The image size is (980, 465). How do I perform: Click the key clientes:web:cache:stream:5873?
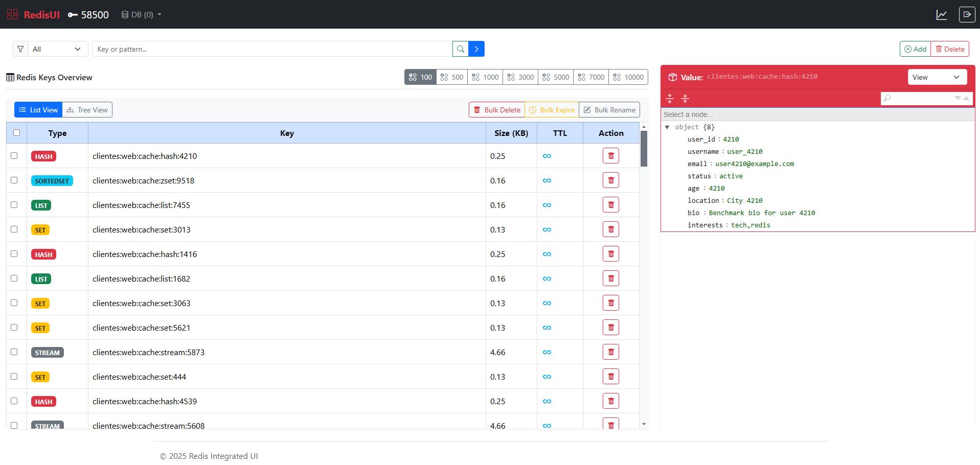tap(148, 352)
